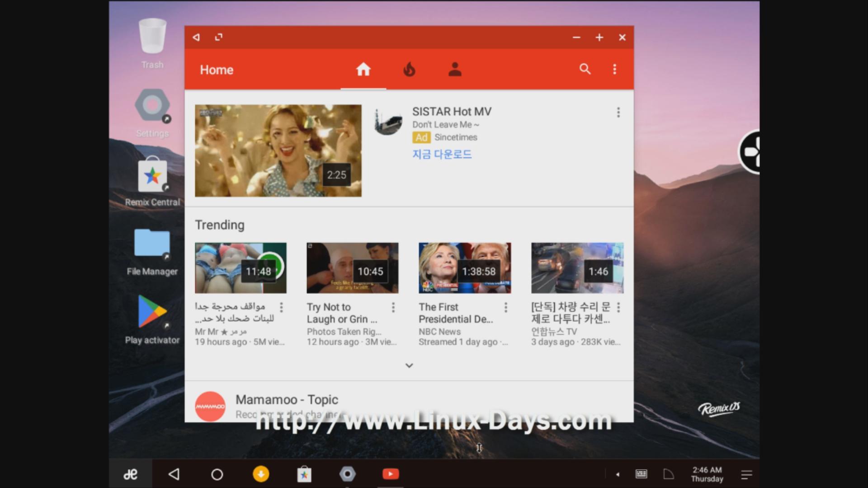Open the Mamamoo channel avatar

pos(210,406)
